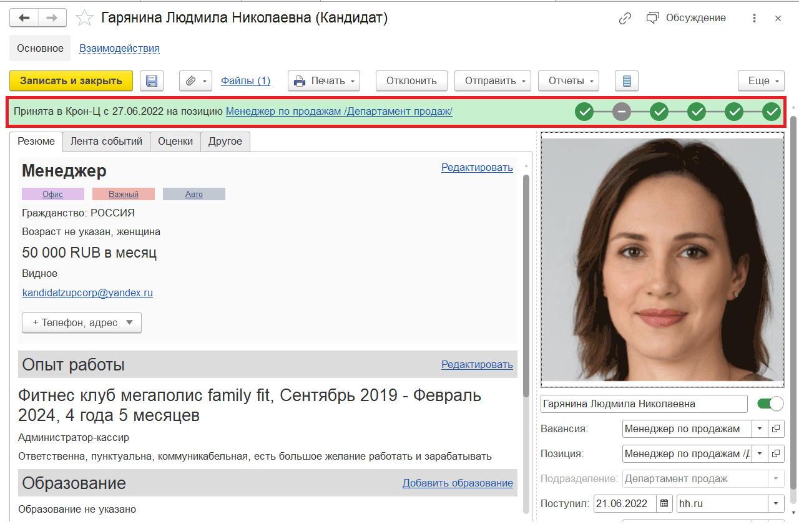Viewport: 799px width, 532px height.
Task: Switch to the "Лента событий" tab
Action: 107,142
